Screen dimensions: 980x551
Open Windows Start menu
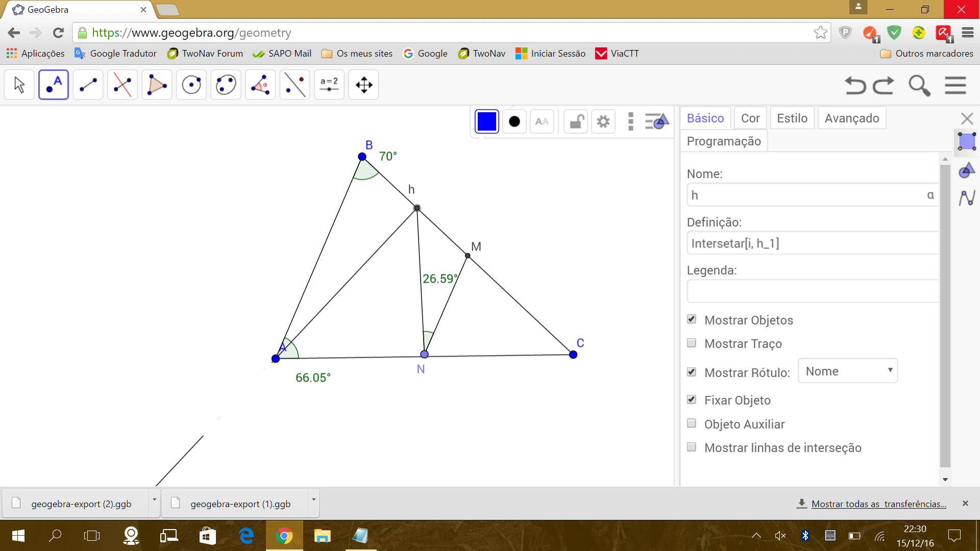pyautogui.click(x=18, y=536)
